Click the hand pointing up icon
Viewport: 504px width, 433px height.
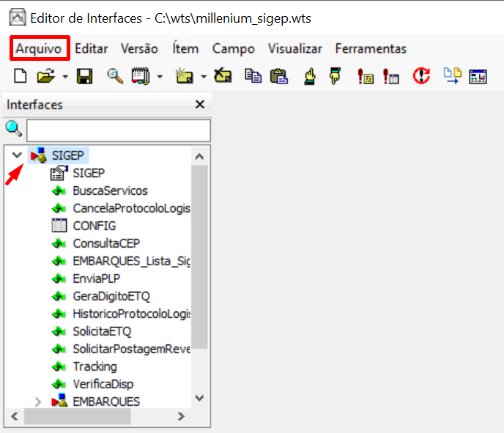click(x=310, y=76)
